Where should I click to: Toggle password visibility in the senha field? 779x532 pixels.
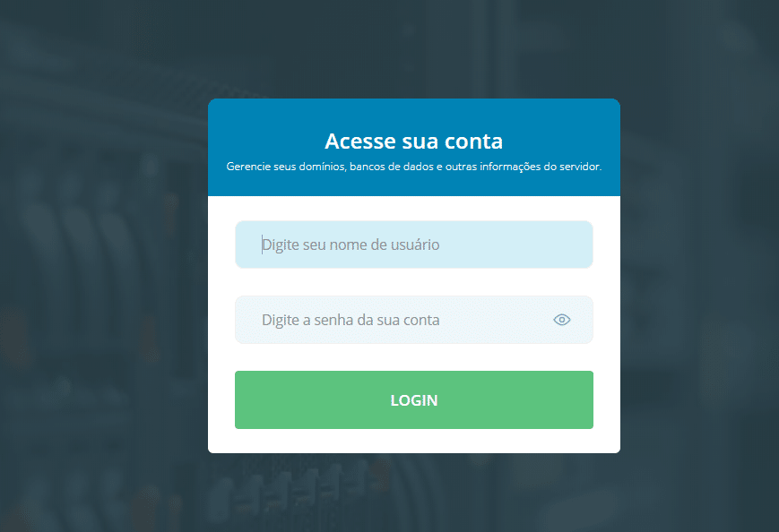561,320
